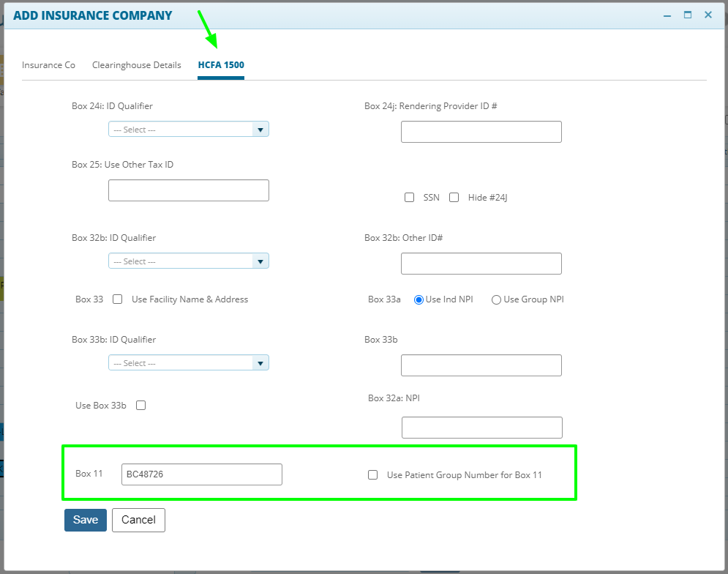Click the Rendering Provider ID # field

481,132
